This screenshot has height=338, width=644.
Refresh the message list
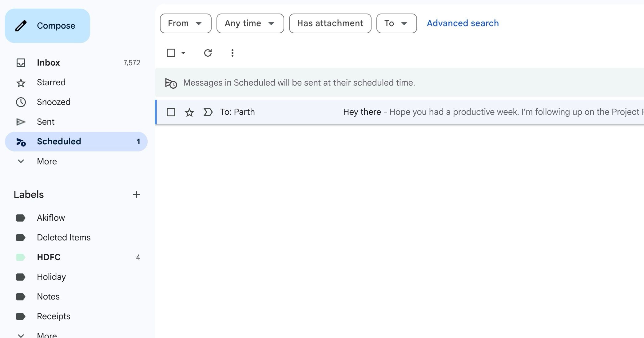point(208,53)
